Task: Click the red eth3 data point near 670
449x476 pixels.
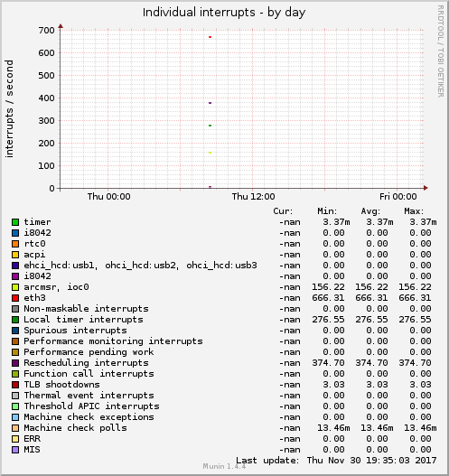Action: point(210,37)
